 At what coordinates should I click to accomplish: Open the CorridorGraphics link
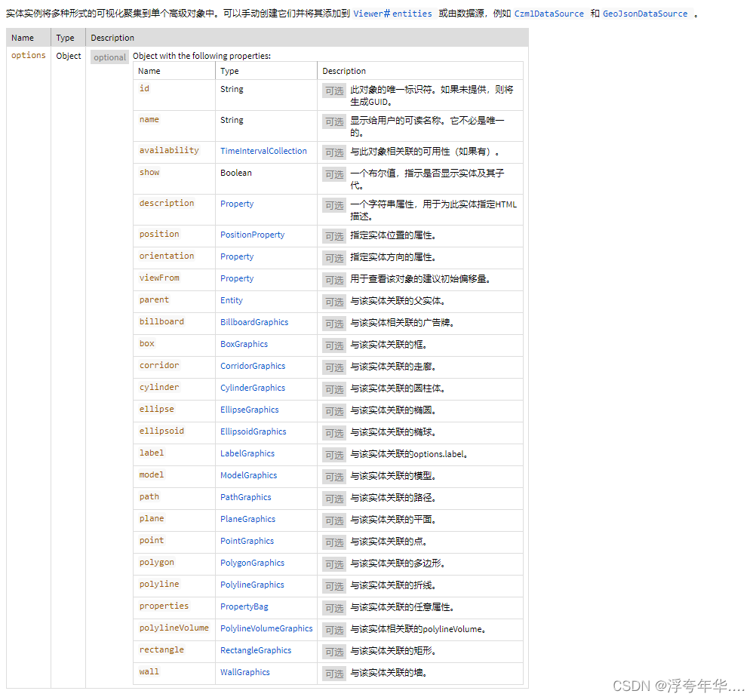(x=253, y=366)
